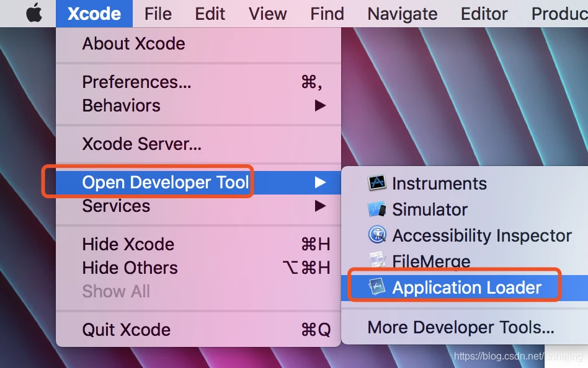This screenshot has height=368, width=588.
Task: Click the FileMerge app icon
Action: coord(377,260)
